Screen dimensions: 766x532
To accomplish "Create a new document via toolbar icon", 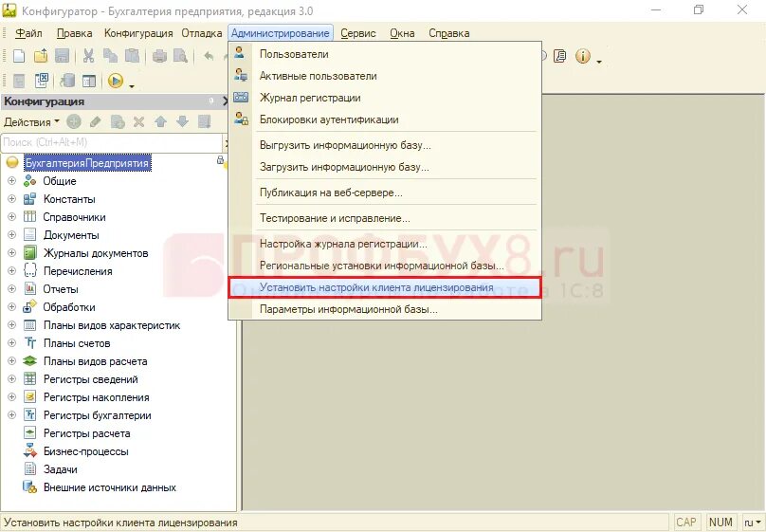I will click(x=19, y=56).
